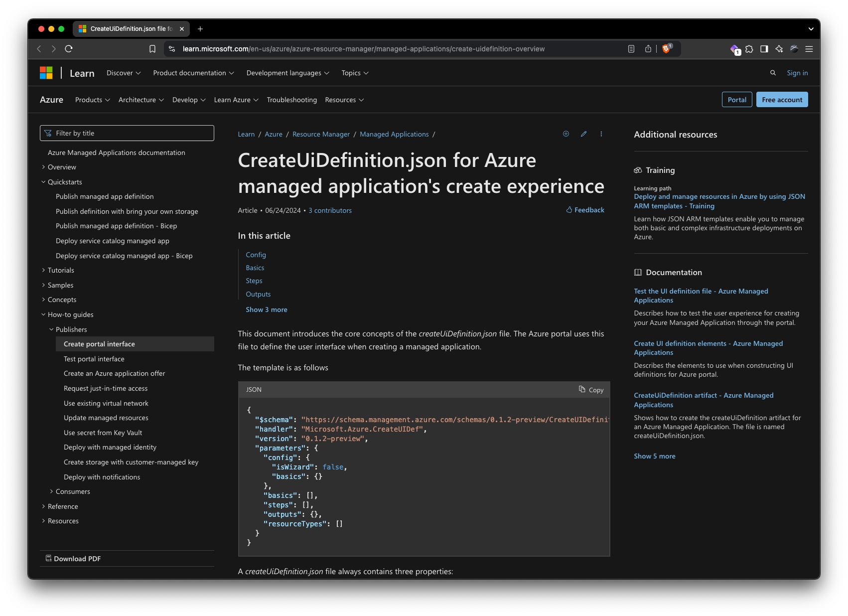Click the browser address bar
Screen dimensions: 848x616
(364, 49)
